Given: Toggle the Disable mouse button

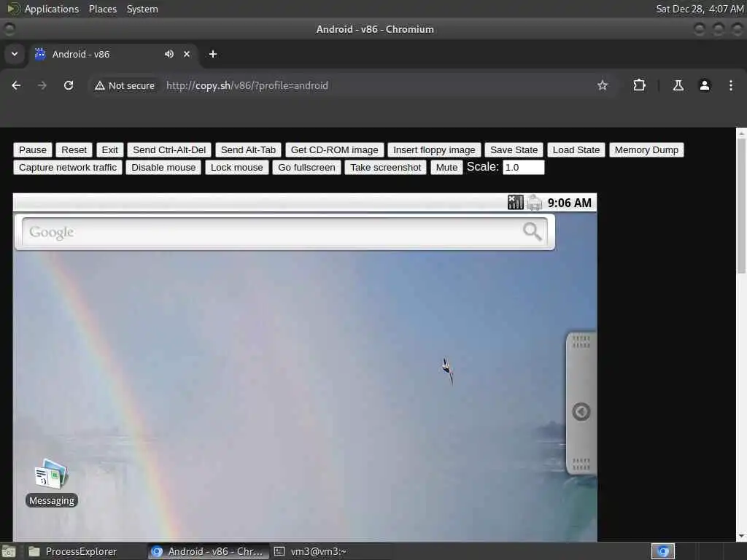Looking at the screenshot, I should coord(163,168).
